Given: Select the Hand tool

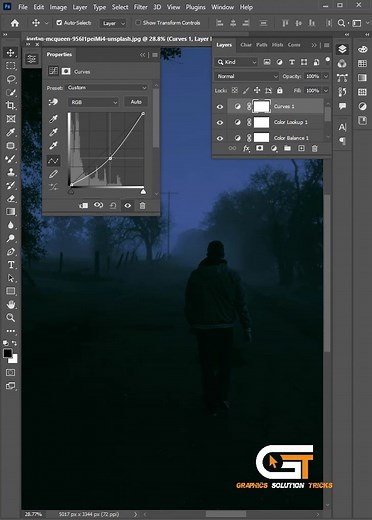Looking at the screenshot, I should click(11, 304).
